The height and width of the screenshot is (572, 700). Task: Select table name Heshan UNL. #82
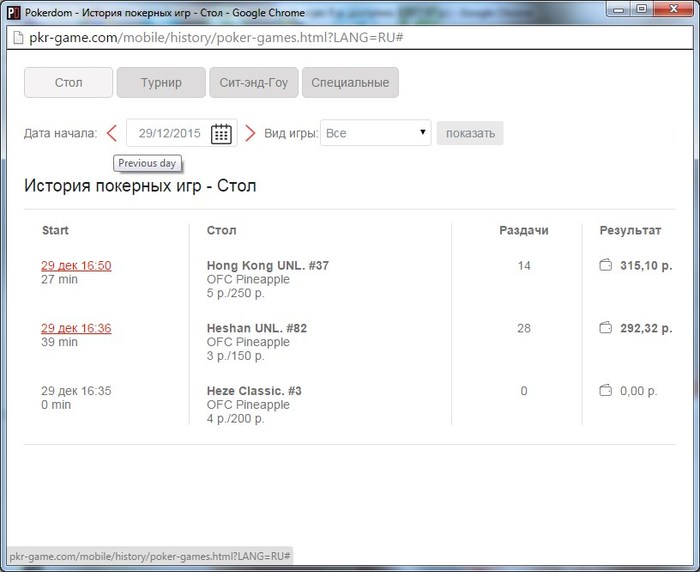coord(257,328)
